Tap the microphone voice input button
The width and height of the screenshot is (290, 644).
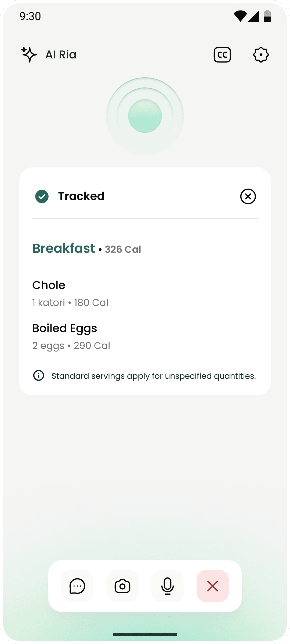tap(168, 586)
